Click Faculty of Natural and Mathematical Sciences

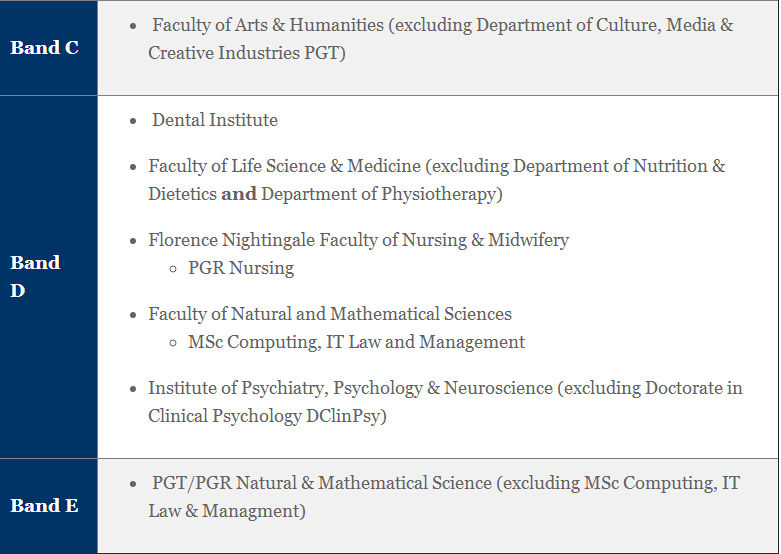pos(330,314)
